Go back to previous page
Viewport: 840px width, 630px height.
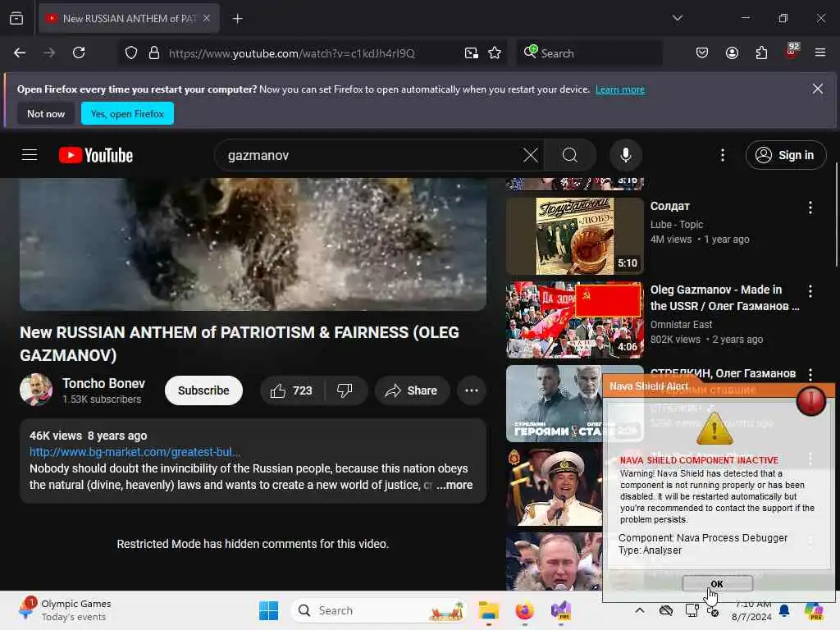20,52
